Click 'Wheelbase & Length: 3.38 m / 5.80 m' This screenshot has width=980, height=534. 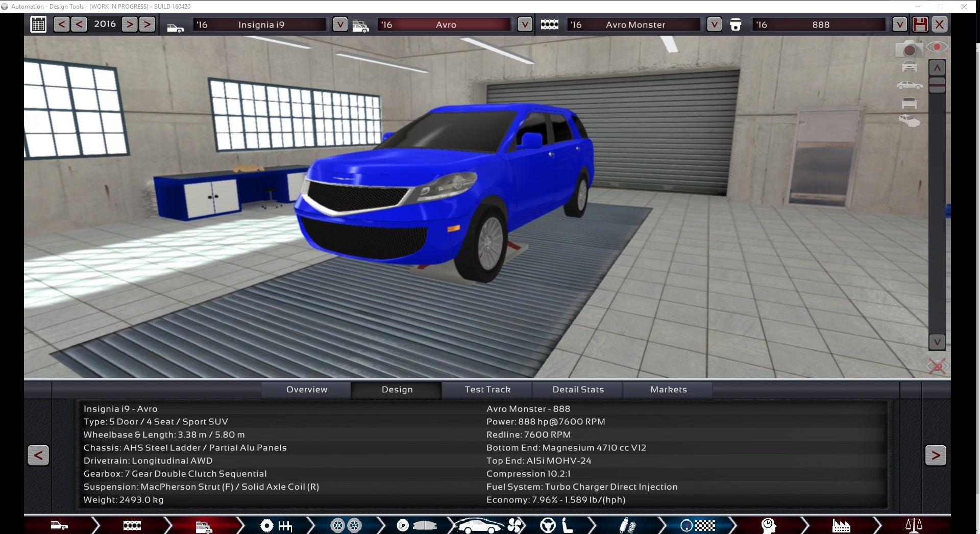164,435
